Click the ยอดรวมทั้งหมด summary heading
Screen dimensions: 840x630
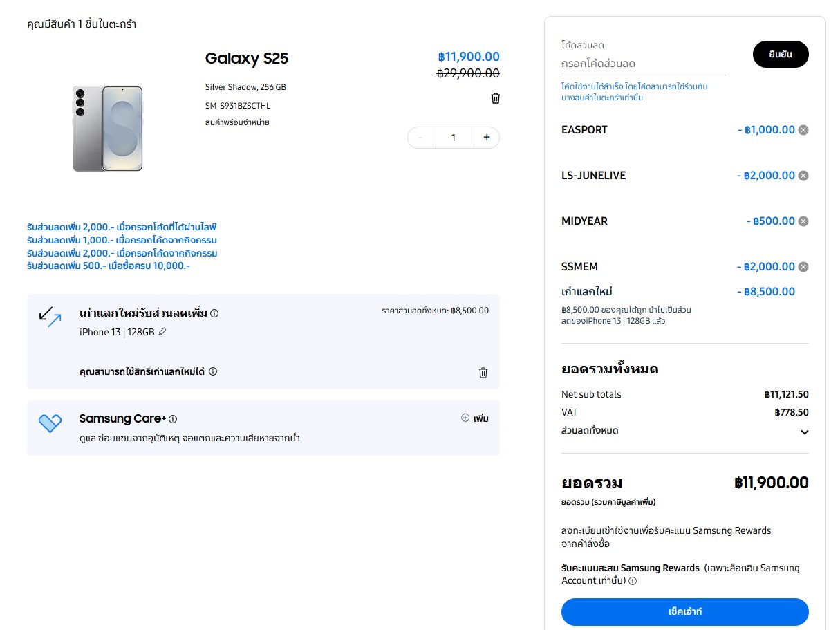click(x=610, y=369)
